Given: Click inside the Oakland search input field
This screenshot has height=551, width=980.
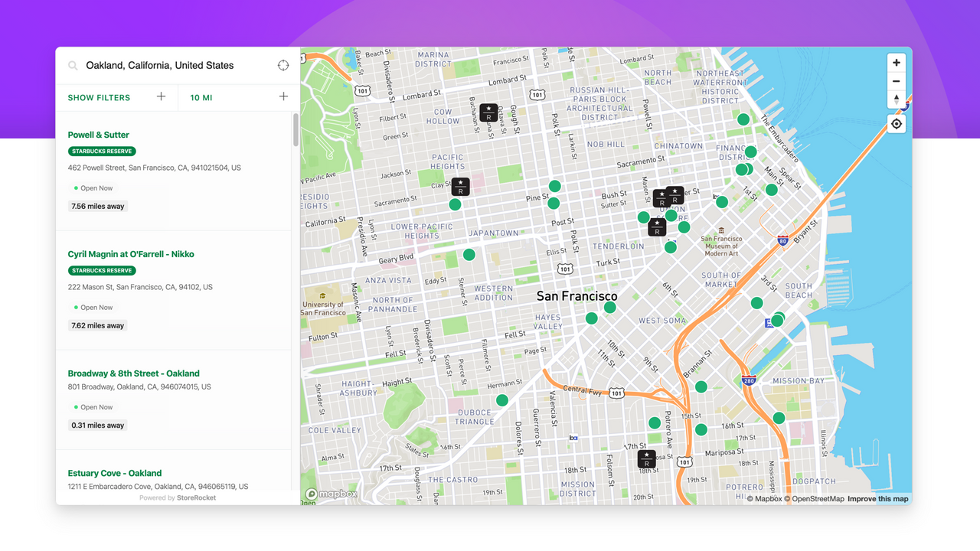Looking at the screenshot, I should pyautogui.click(x=176, y=65).
